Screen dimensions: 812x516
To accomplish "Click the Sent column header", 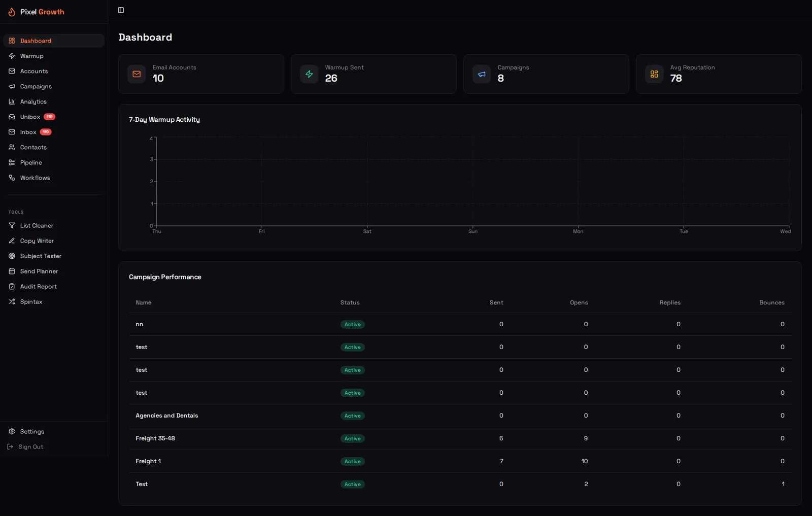I will [496, 302].
